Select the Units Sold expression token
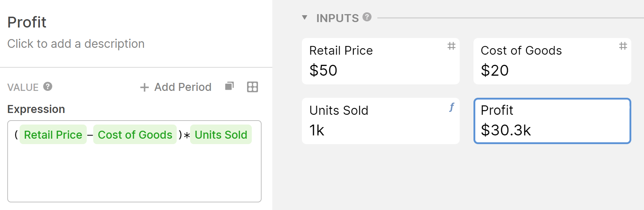 [x=221, y=135]
